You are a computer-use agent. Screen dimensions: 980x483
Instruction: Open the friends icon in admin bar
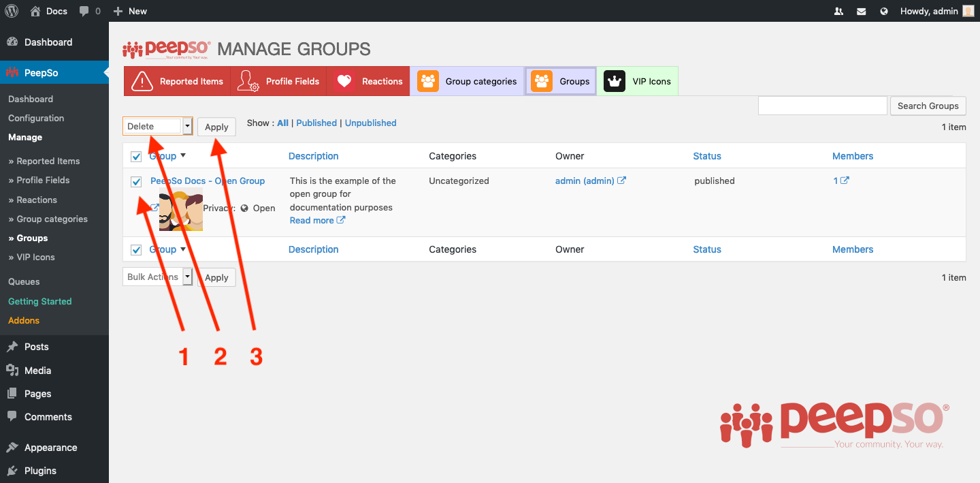pos(839,11)
